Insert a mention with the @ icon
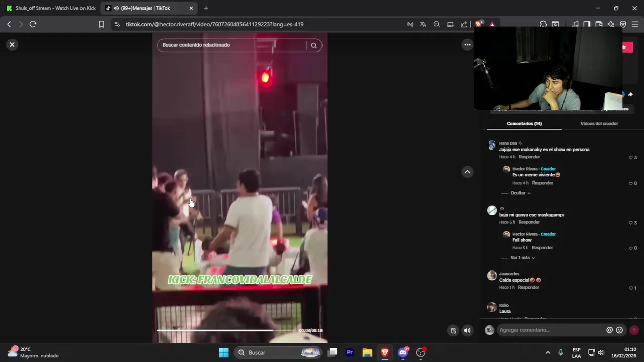 click(609, 330)
